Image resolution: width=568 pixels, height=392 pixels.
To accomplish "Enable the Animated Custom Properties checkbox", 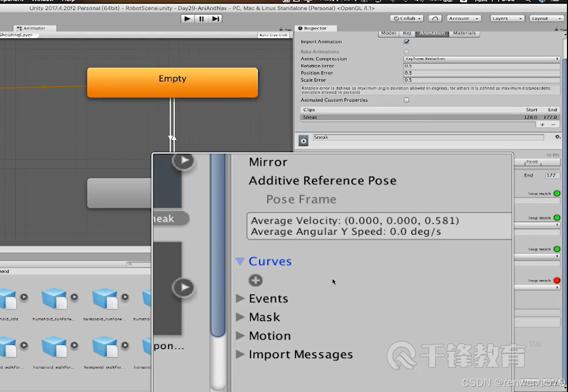I will [x=406, y=100].
